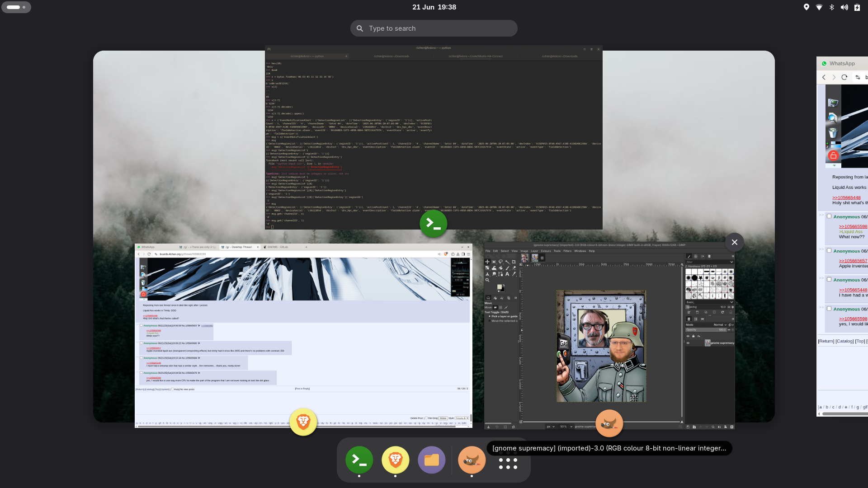Click the [Post a Reply] link
Image resolution: width=868 pixels, height=488 pixels.
click(x=302, y=389)
